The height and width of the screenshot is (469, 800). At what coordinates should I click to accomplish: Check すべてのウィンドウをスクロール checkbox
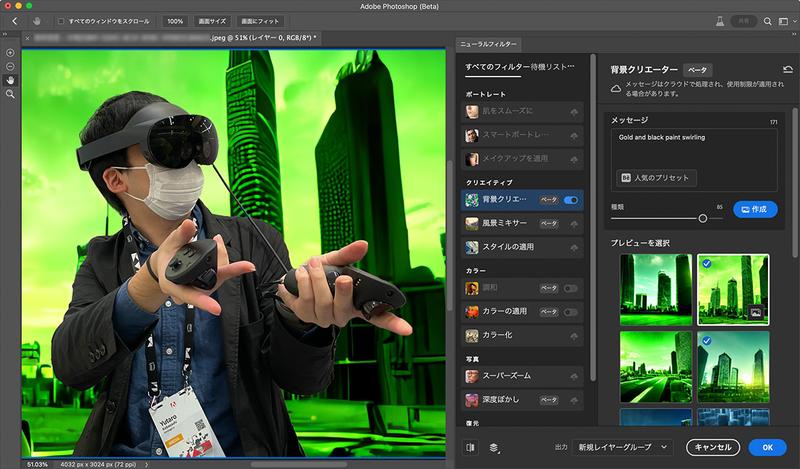coord(61,21)
